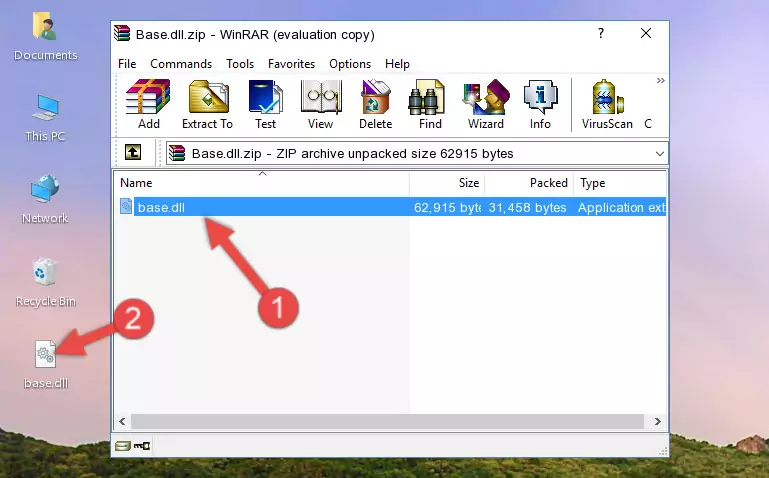Click the archive icon in address bar
Image resolution: width=769 pixels, height=478 pixels.
click(x=177, y=153)
